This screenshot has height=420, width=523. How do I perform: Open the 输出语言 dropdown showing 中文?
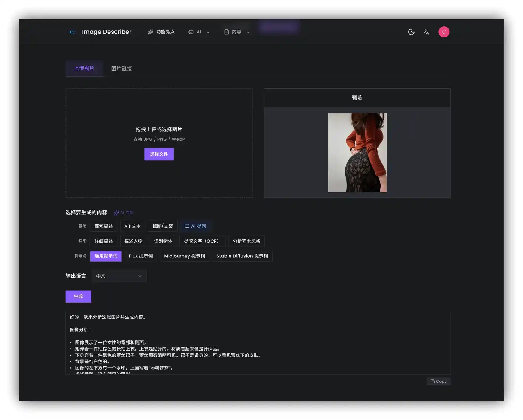[x=119, y=276]
